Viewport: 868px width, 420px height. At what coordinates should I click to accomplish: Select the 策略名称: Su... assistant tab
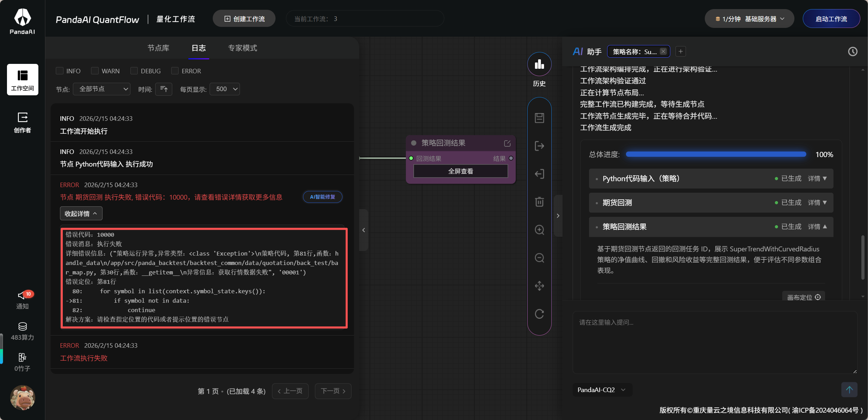click(x=634, y=52)
